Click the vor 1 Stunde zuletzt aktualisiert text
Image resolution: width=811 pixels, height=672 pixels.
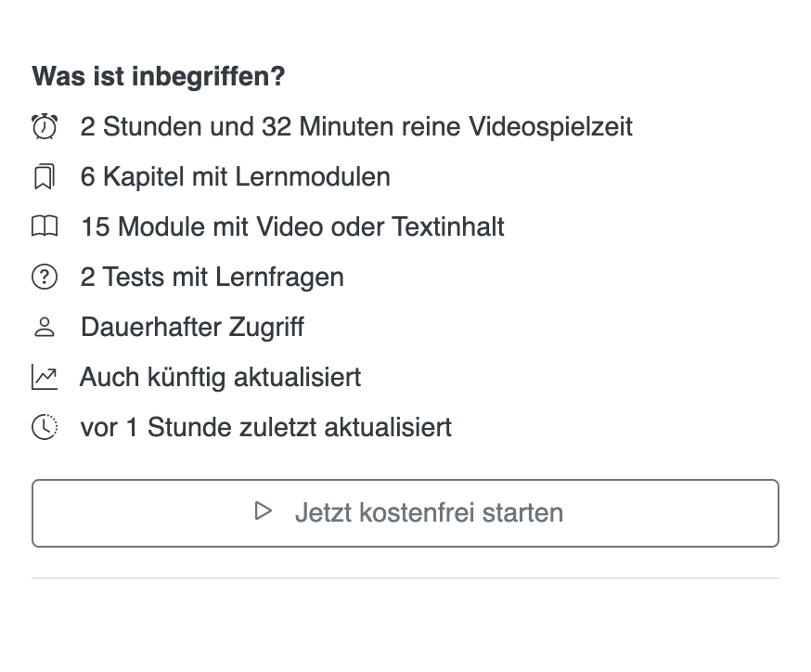click(x=265, y=428)
